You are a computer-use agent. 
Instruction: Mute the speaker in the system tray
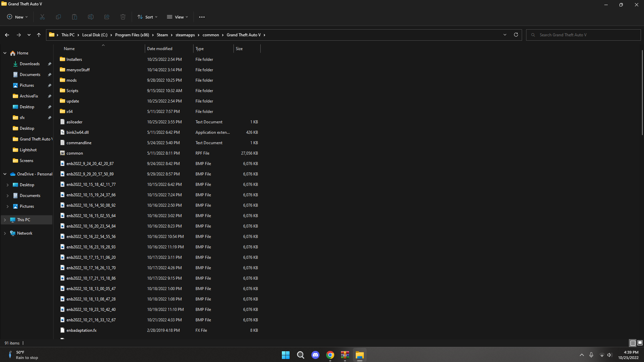coord(609,355)
